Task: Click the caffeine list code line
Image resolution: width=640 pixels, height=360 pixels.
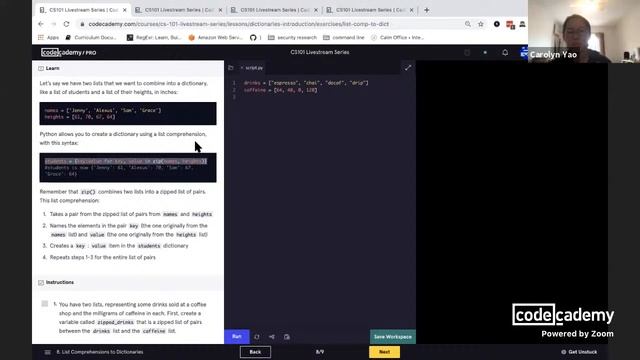Action: coord(280,90)
